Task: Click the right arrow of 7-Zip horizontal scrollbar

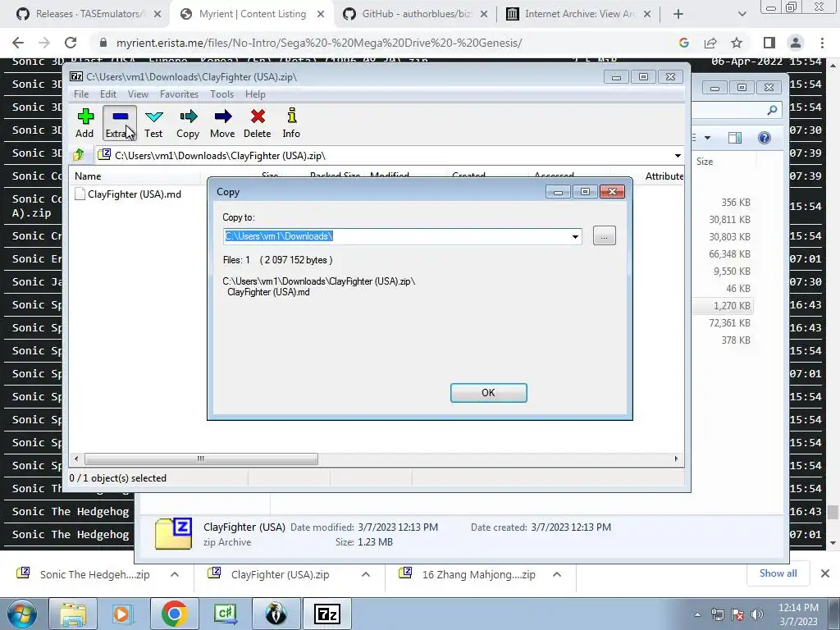Action: coord(676,459)
